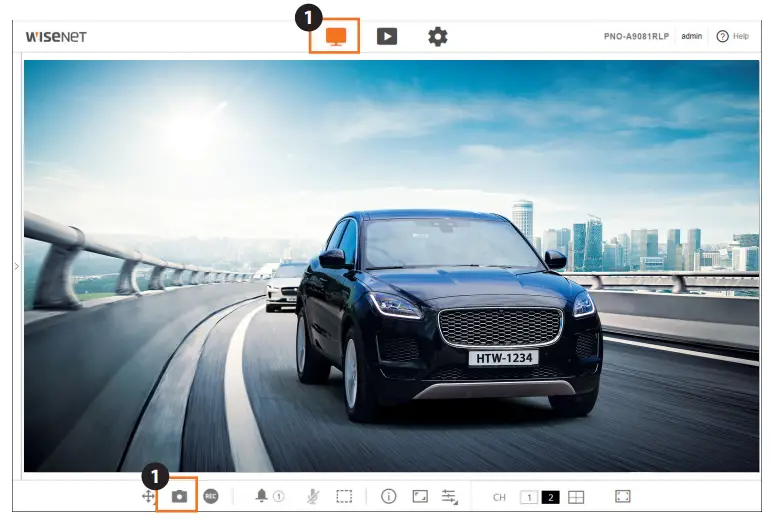Select channel 2
771x519 pixels.
(x=550, y=497)
